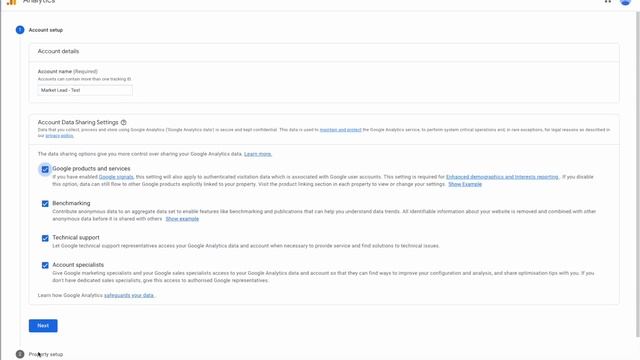Open the apps grid icon
The height and width of the screenshot is (360, 640).
[608, 1]
